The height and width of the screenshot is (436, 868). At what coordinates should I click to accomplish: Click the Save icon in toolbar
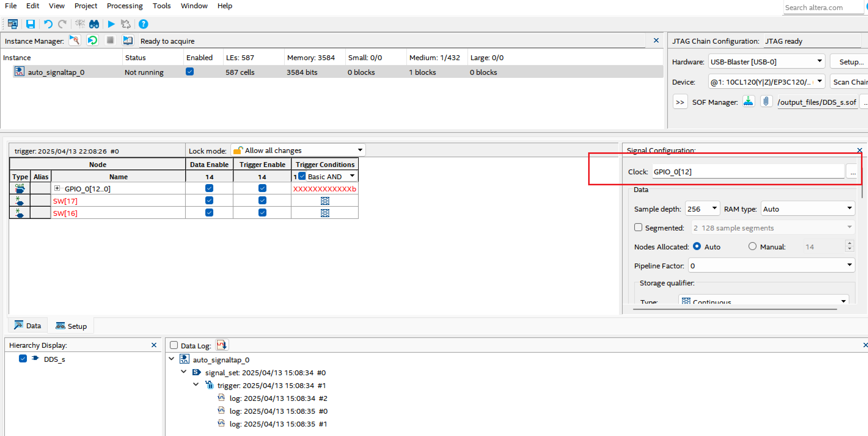pyautogui.click(x=30, y=24)
